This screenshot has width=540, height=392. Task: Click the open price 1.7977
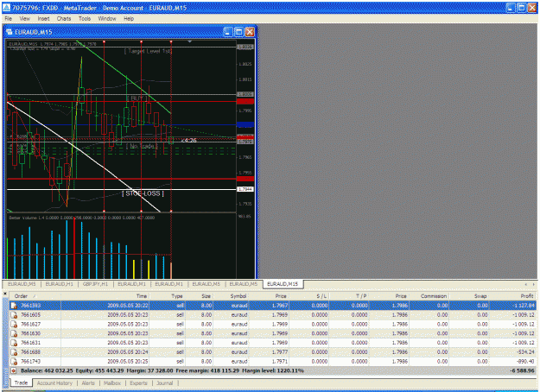click(x=280, y=352)
